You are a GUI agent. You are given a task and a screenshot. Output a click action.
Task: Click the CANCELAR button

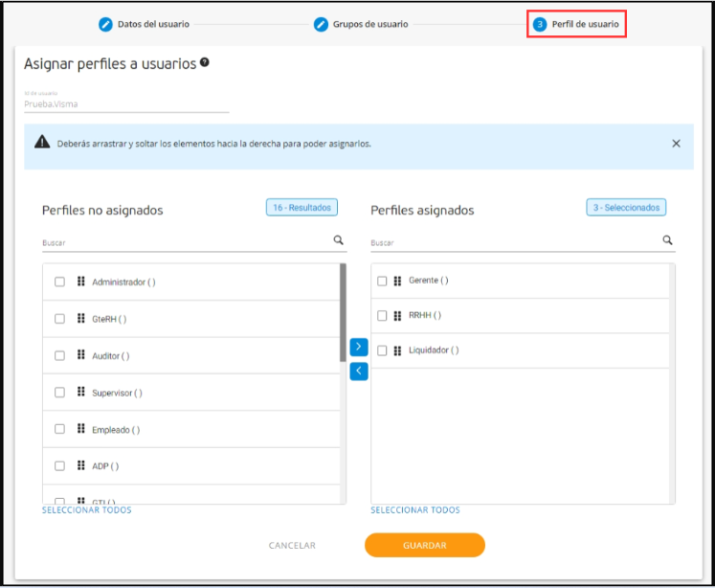pos(292,546)
